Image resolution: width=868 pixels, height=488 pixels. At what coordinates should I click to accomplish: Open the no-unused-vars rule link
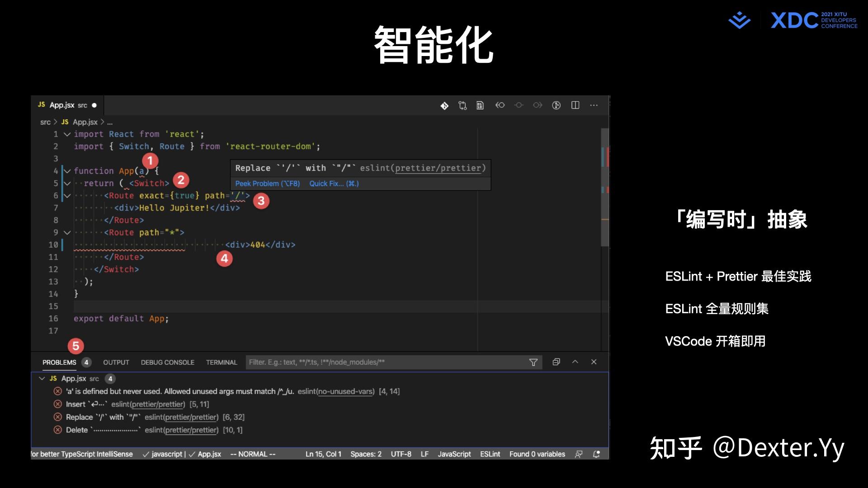345,391
